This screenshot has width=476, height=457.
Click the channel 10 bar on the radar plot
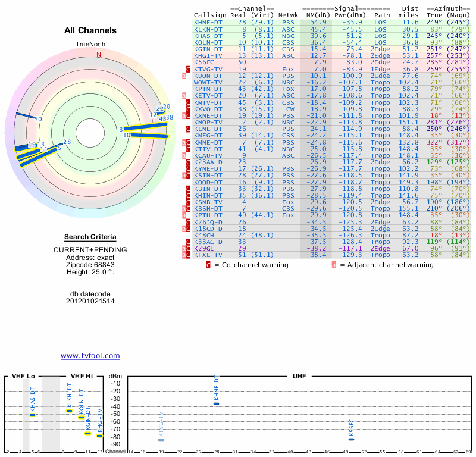click(x=149, y=135)
